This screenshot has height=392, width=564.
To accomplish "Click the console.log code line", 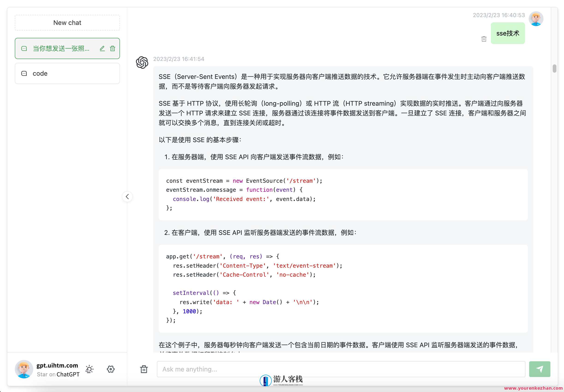I will [244, 199].
